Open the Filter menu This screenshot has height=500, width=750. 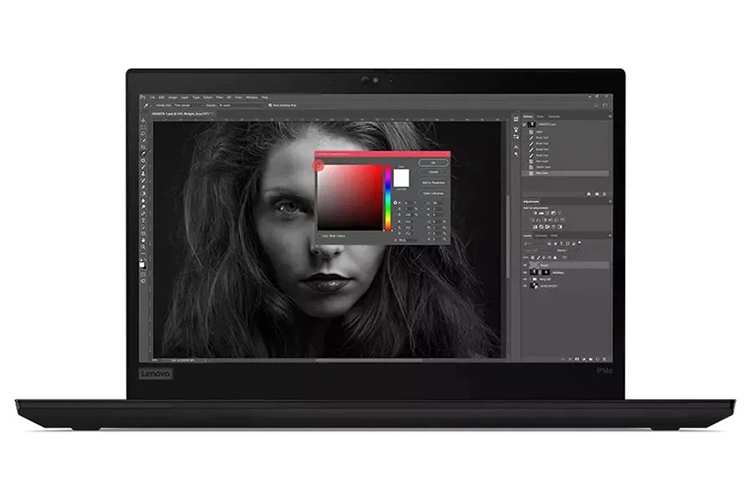(x=220, y=98)
